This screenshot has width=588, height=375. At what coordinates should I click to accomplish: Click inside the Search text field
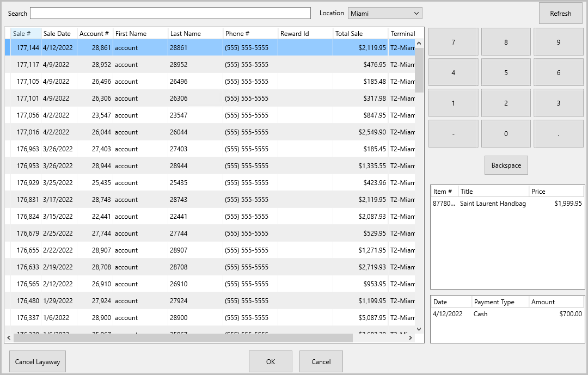(170, 13)
